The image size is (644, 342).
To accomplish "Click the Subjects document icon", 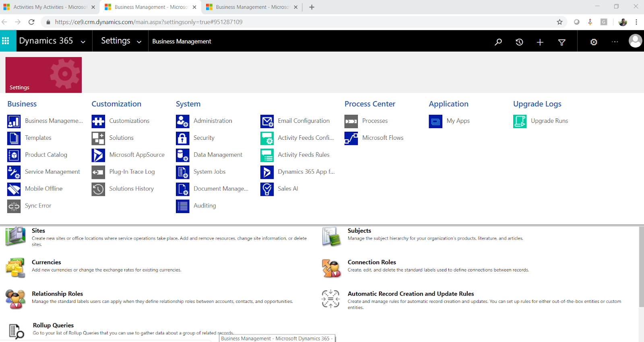I will pos(332,236).
